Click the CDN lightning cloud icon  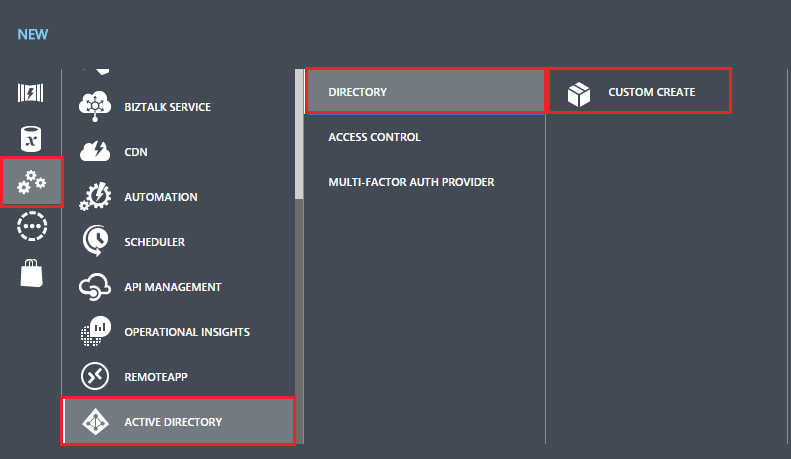(95, 151)
